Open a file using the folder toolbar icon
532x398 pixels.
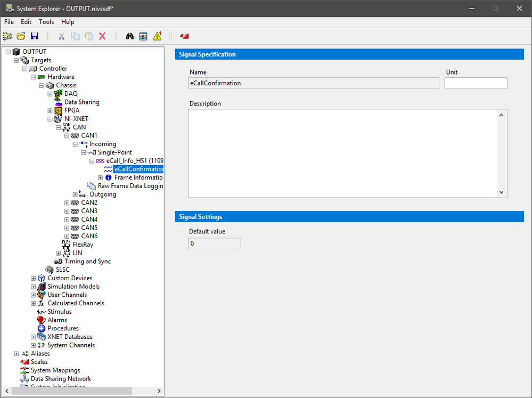[21, 36]
